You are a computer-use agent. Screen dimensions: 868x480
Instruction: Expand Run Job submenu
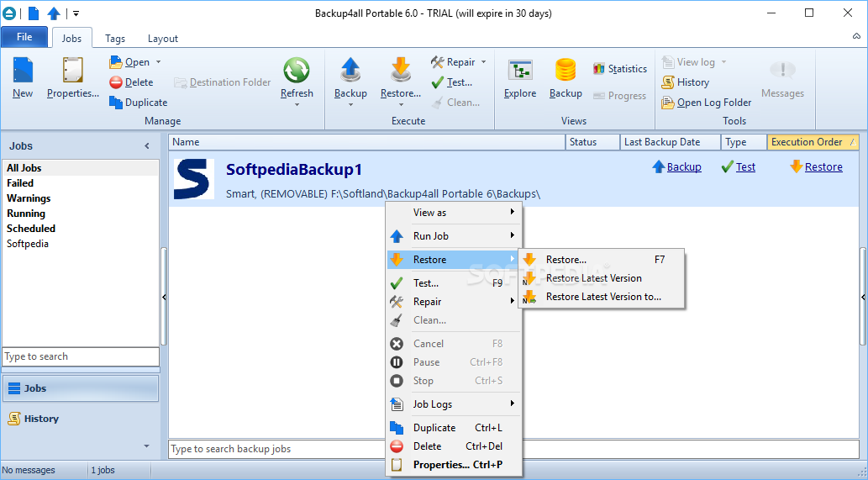454,236
